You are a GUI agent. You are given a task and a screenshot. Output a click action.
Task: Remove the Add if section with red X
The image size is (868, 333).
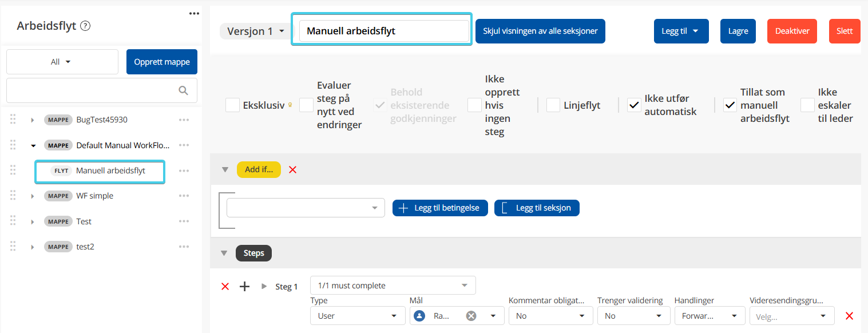[293, 170]
